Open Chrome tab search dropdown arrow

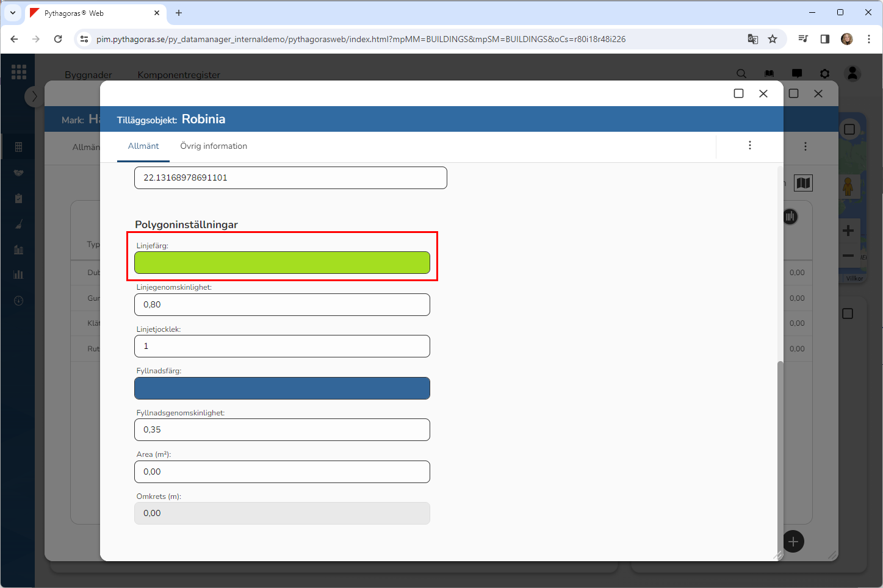click(x=13, y=13)
